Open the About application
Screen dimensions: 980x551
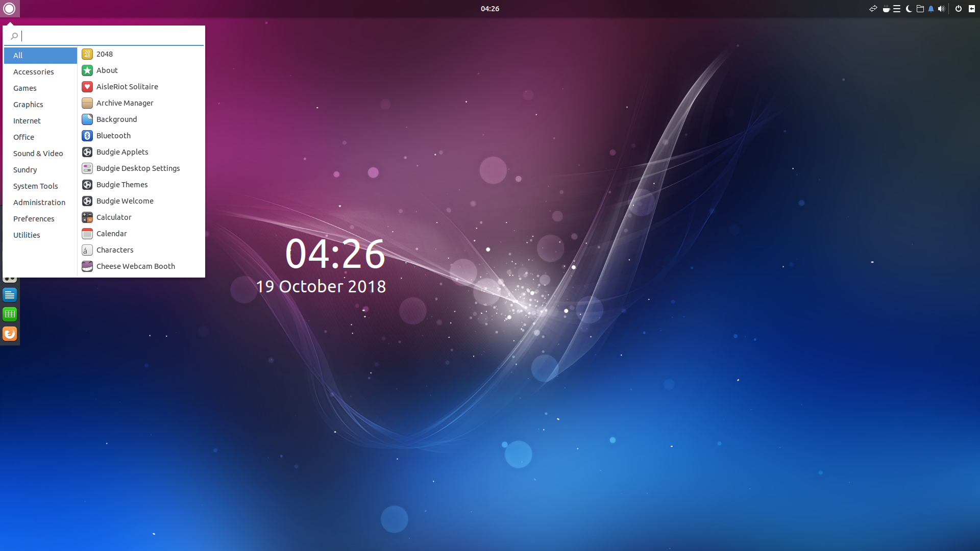pos(141,70)
